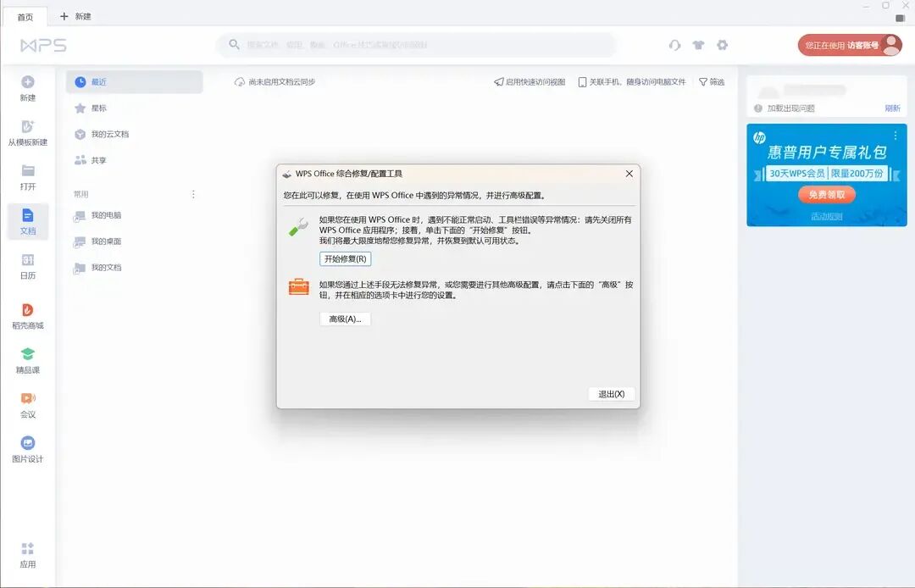Click the 高级(A)... button

pos(346,319)
